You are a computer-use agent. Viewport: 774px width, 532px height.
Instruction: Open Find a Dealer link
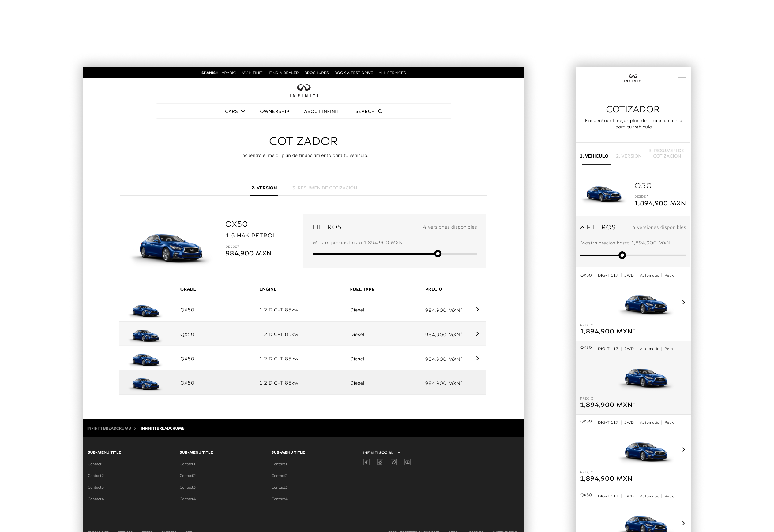point(284,73)
